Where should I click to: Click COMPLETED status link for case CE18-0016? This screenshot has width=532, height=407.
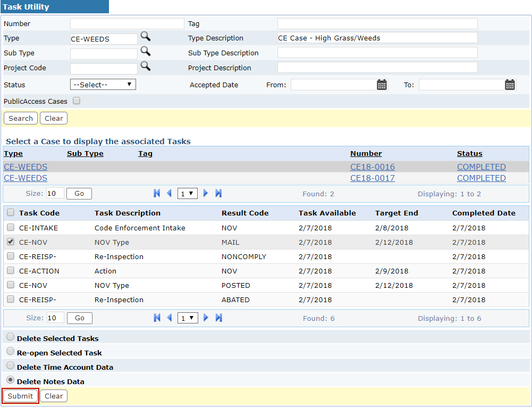(x=482, y=167)
